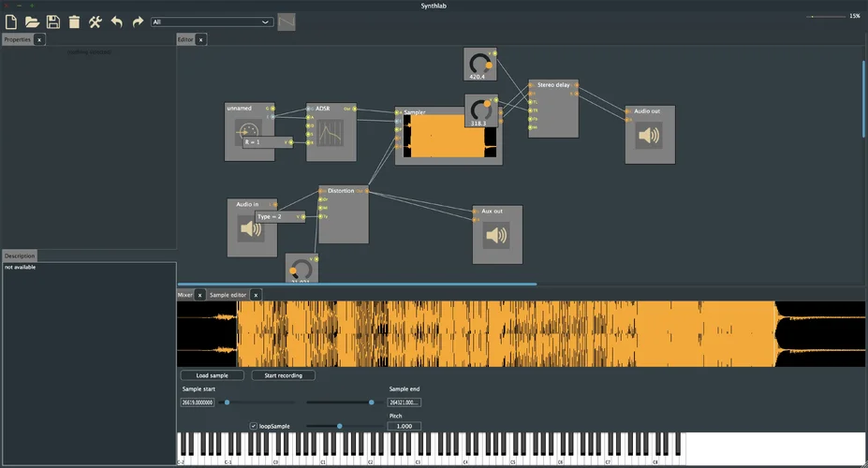
Task: Click the editor horizontal scrollbar
Action: tap(357, 285)
